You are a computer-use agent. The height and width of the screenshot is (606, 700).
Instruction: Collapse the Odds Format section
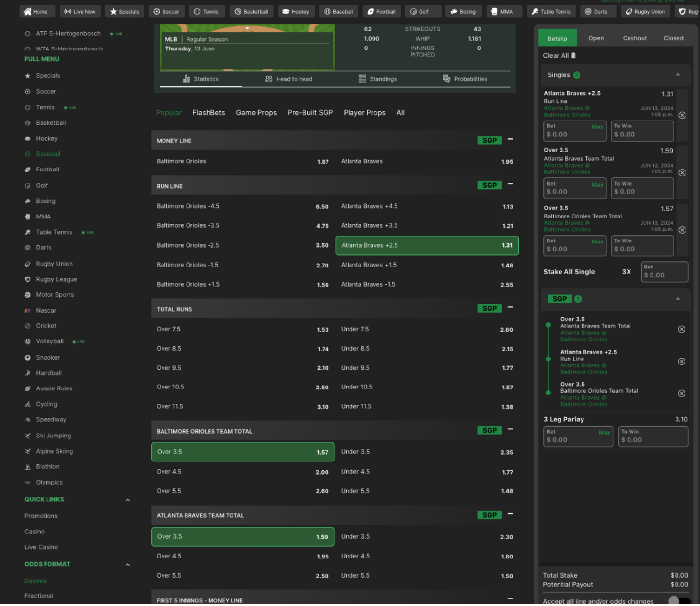click(x=128, y=565)
